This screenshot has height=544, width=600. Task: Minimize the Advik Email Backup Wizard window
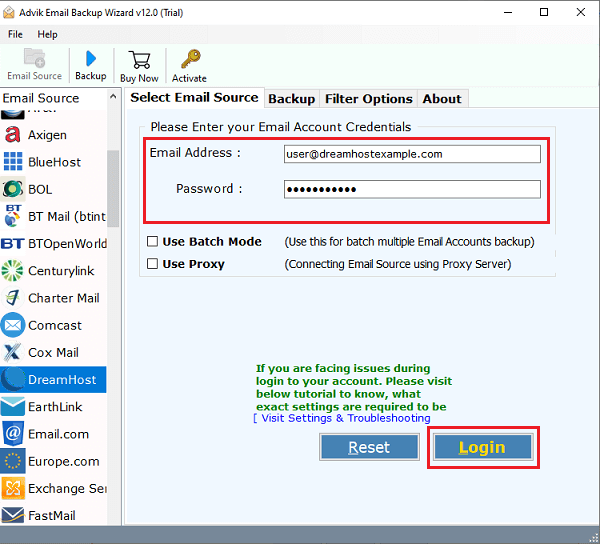coord(508,12)
